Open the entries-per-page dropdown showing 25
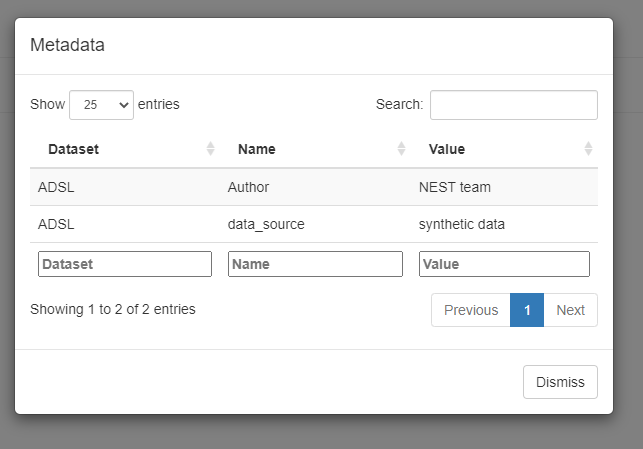643x449 pixels. 101,105
